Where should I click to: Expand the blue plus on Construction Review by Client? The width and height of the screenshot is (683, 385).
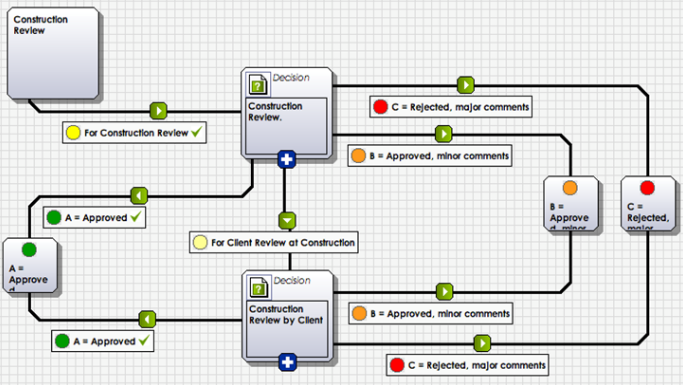tap(287, 362)
